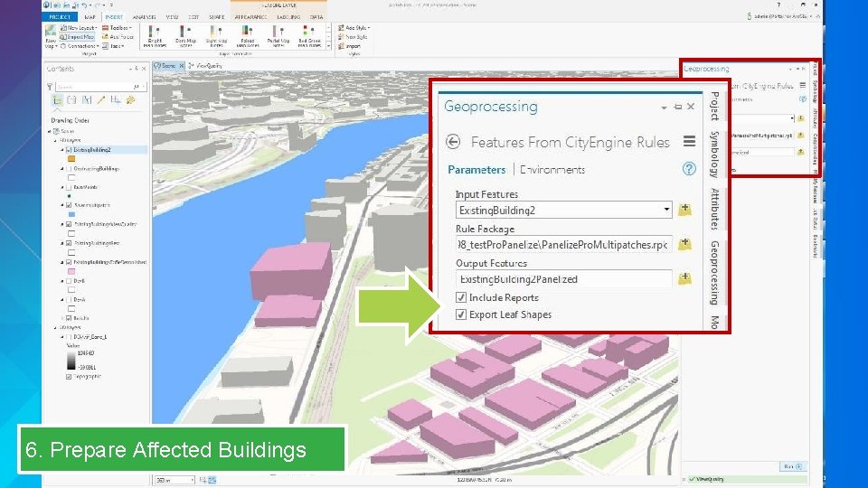Choose the Dark Map Notes template
868x488 pixels.
[x=185, y=36]
